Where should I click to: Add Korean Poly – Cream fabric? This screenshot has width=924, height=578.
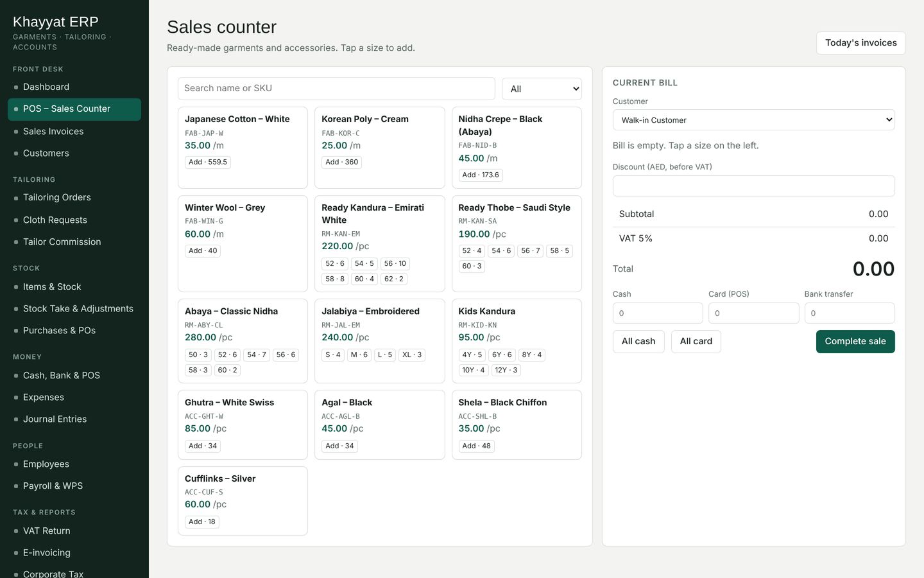pos(342,162)
